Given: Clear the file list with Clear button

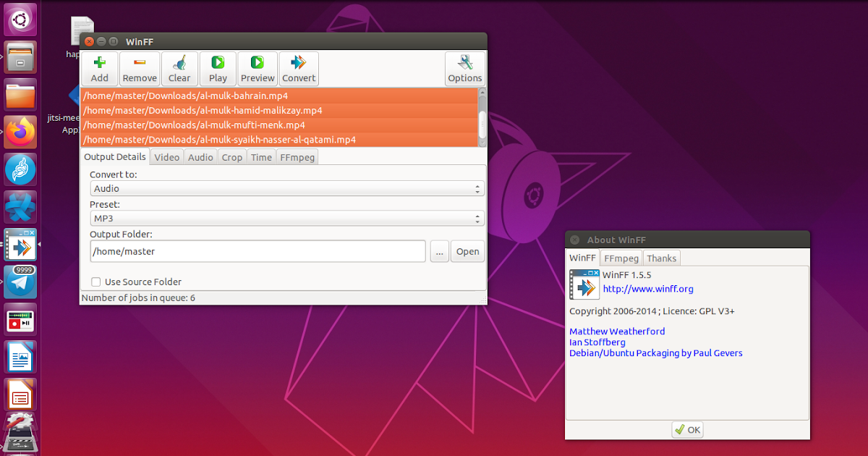Looking at the screenshot, I should (179, 69).
